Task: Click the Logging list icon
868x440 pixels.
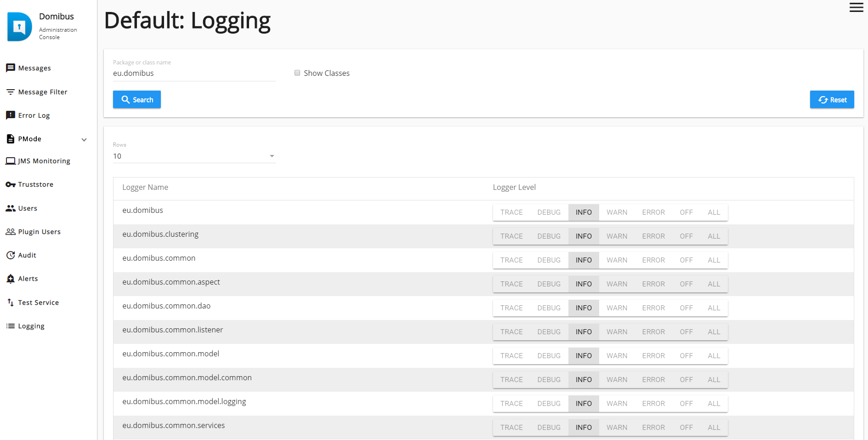Action: pyautogui.click(x=11, y=326)
